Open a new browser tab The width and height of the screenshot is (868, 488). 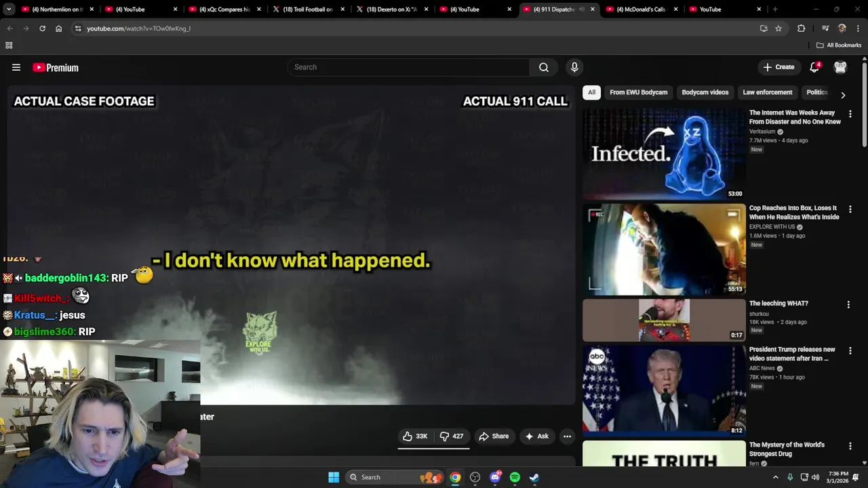pyautogui.click(x=775, y=9)
